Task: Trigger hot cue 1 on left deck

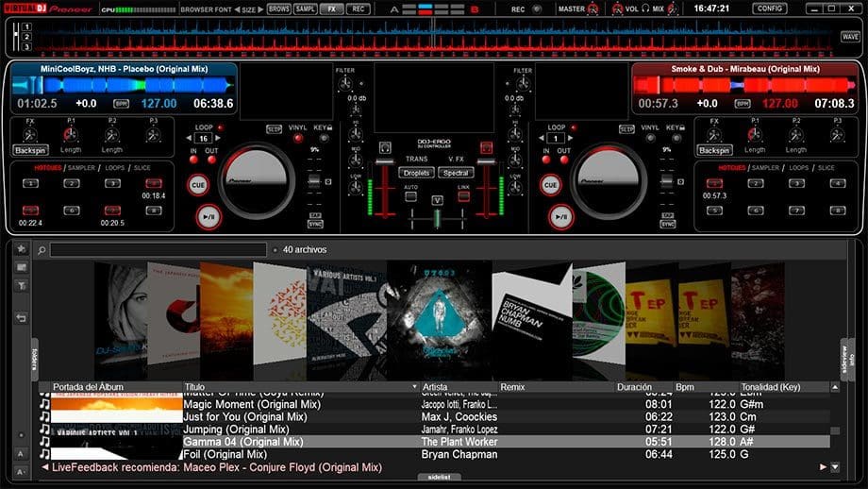Action: point(30,183)
